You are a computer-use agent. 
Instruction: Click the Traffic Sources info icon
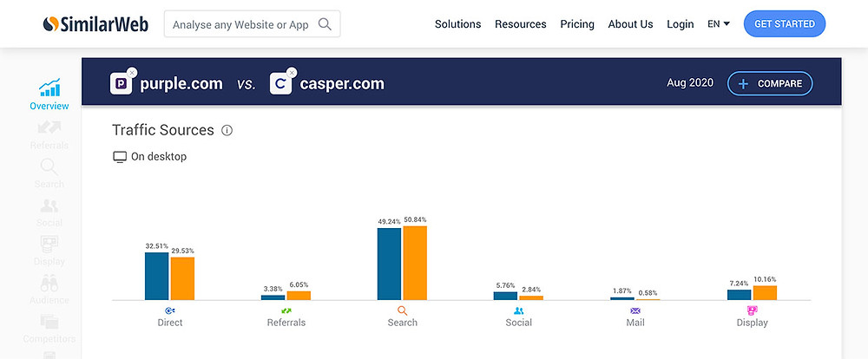[227, 131]
